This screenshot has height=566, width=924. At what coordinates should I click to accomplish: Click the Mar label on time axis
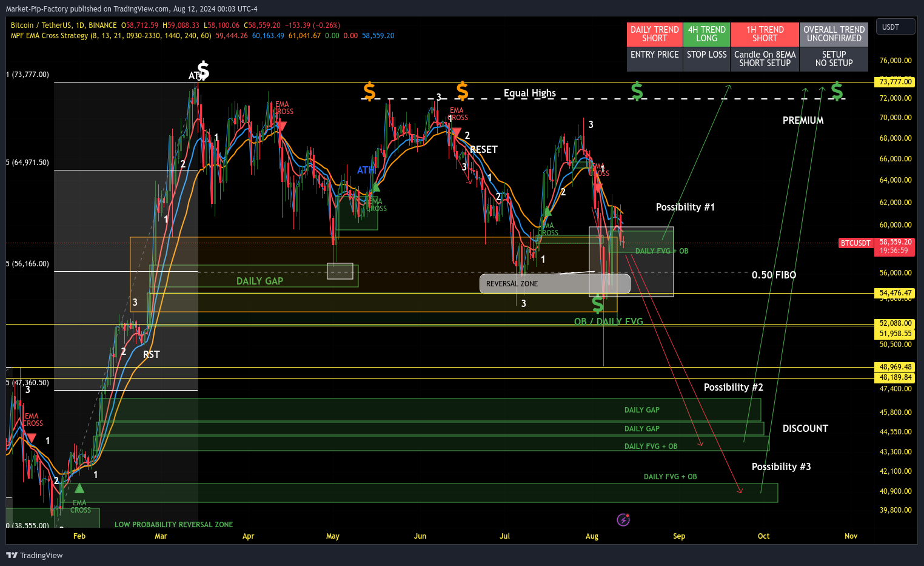pos(161,536)
